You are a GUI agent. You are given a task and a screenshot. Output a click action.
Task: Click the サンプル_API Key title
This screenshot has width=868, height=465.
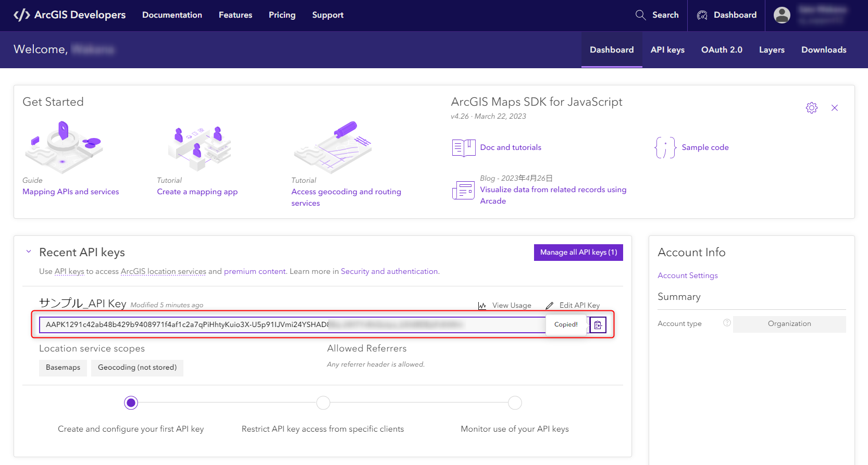coord(83,304)
